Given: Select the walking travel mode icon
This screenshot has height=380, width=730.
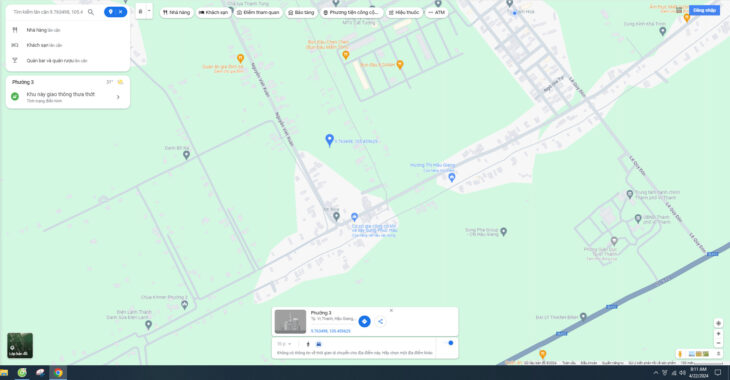Looking at the screenshot, I should (x=308, y=344).
